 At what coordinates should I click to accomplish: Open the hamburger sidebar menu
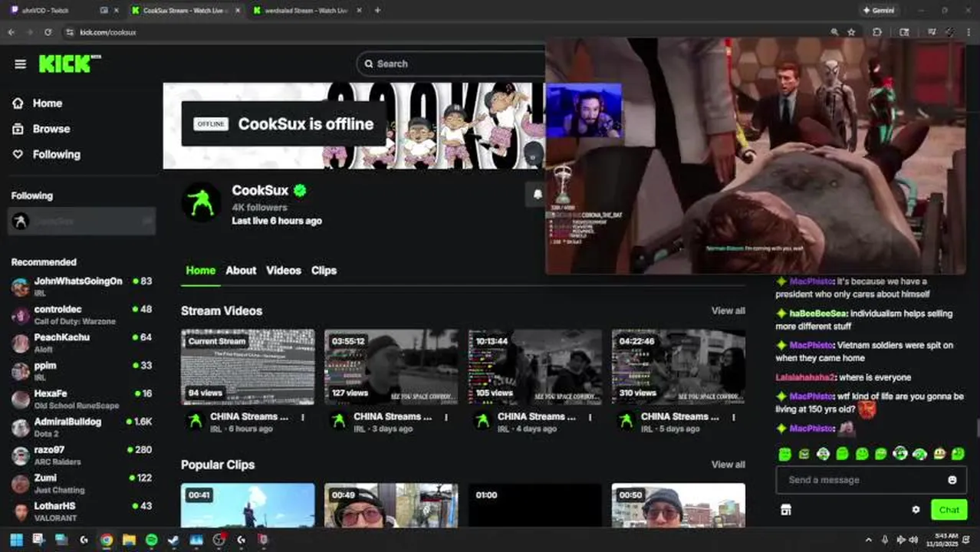coord(20,64)
